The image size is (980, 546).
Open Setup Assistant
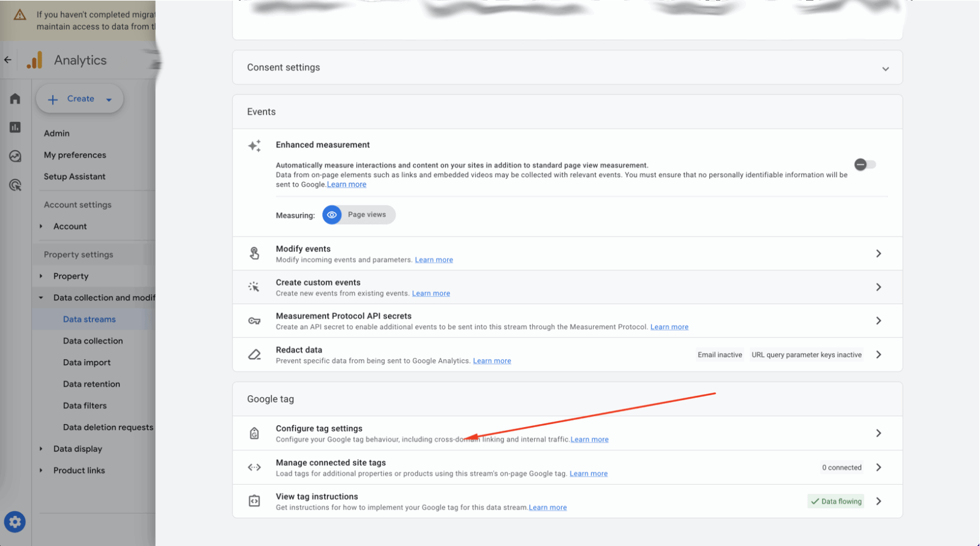(x=74, y=176)
